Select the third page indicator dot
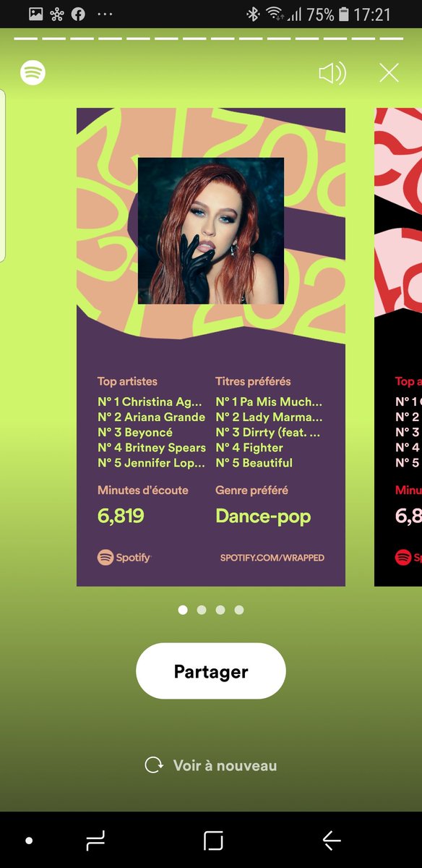Image resolution: width=422 pixels, height=868 pixels. point(220,610)
